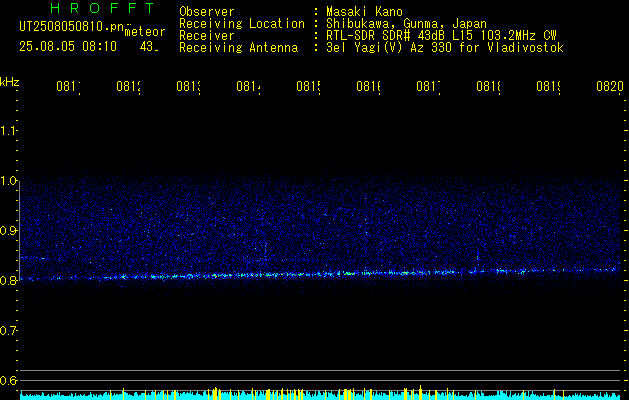Click the 0.7 kHz frequency axis label
The image size is (629, 400).
tap(8, 331)
